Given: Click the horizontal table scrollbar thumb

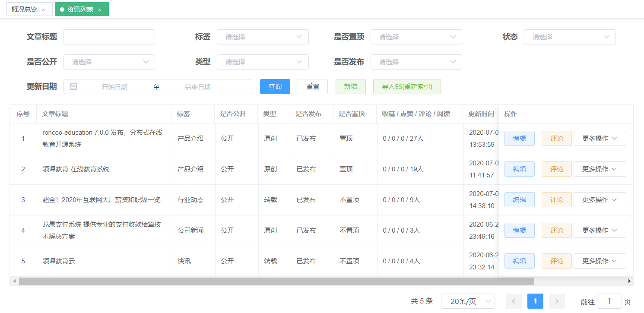Looking at the screenshot, I should (x=276, y=281).
